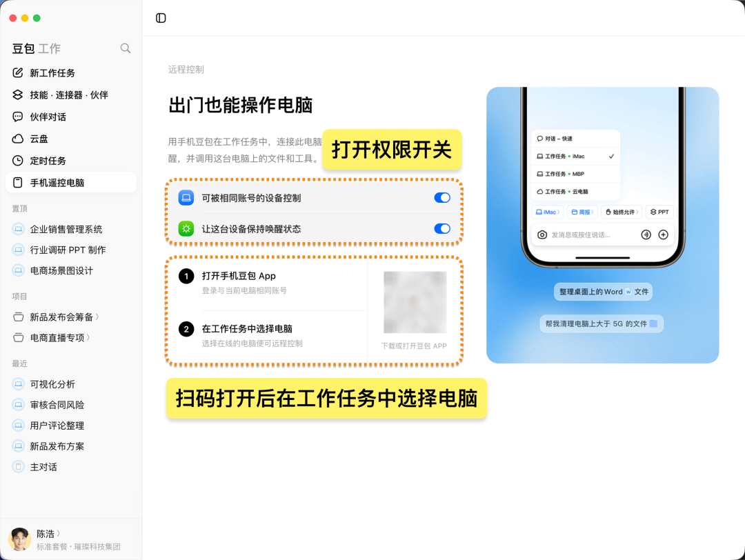Click the 打开手机豆包 App step text
Viewport: 745px width, 560px height.
click(239, 276)
